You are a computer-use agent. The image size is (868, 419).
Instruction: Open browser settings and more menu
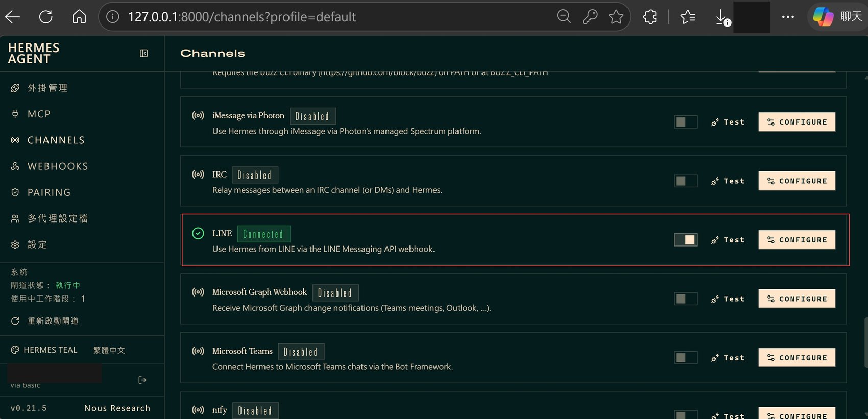pyautogui.click(x=788, y=17)
